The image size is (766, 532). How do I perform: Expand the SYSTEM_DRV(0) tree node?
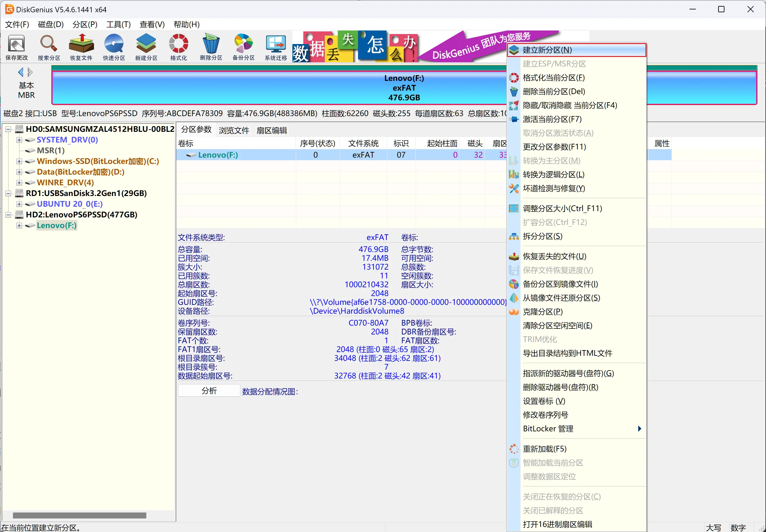pyautogui.click(x=19, y=140)
